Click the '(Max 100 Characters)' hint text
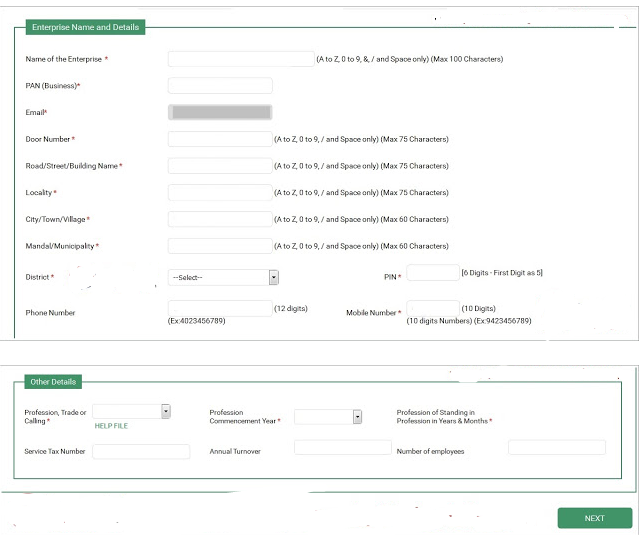Image resolution: width=641 pixels, height=535 pixels. pos(467,59)
